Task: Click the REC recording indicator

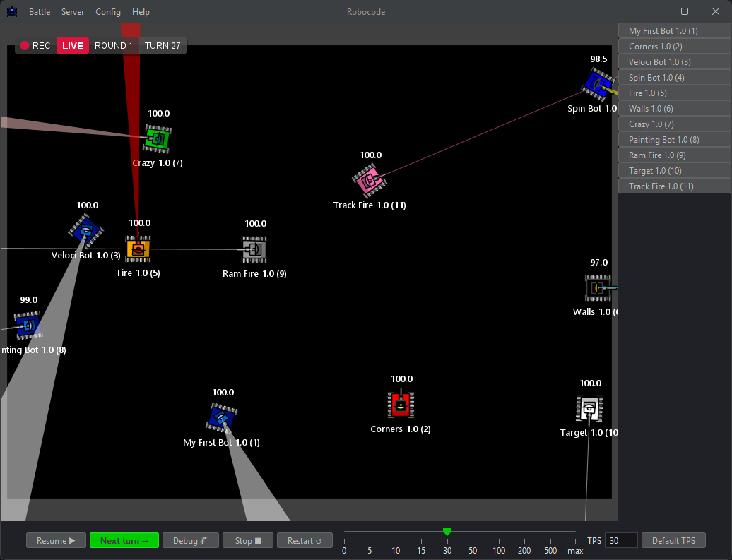Action: 35,46
